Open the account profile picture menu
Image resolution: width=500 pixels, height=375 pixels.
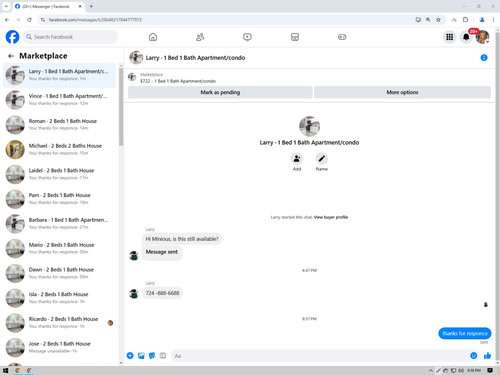click(482, 37)
